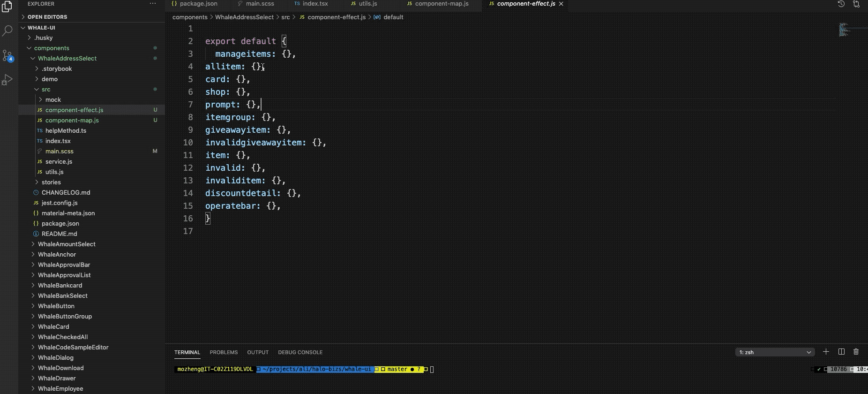Open helpMethod.ts in the file tree
The height and width of the screenshot is (394, 868).
[x=91, y=131]
